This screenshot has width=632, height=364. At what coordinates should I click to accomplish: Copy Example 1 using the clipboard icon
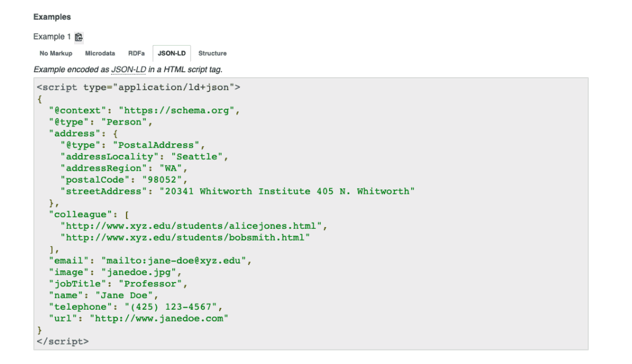pyautogui.click(x=78, y=37)
